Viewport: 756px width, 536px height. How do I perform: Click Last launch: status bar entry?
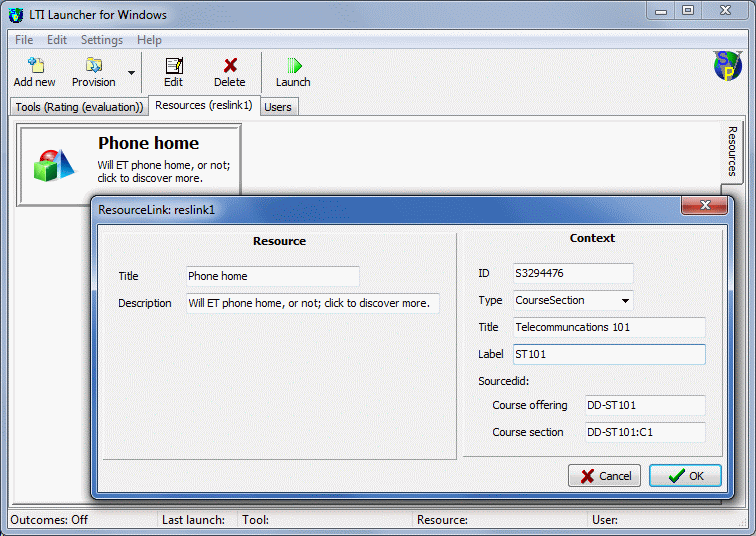[193, 520]
